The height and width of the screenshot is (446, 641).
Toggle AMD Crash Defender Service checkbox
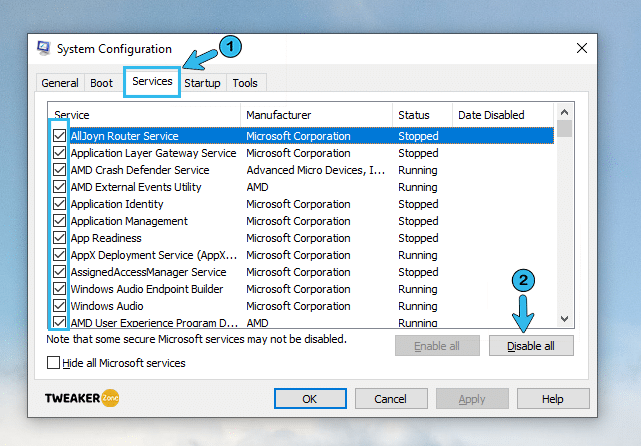[x=60, y=169]
